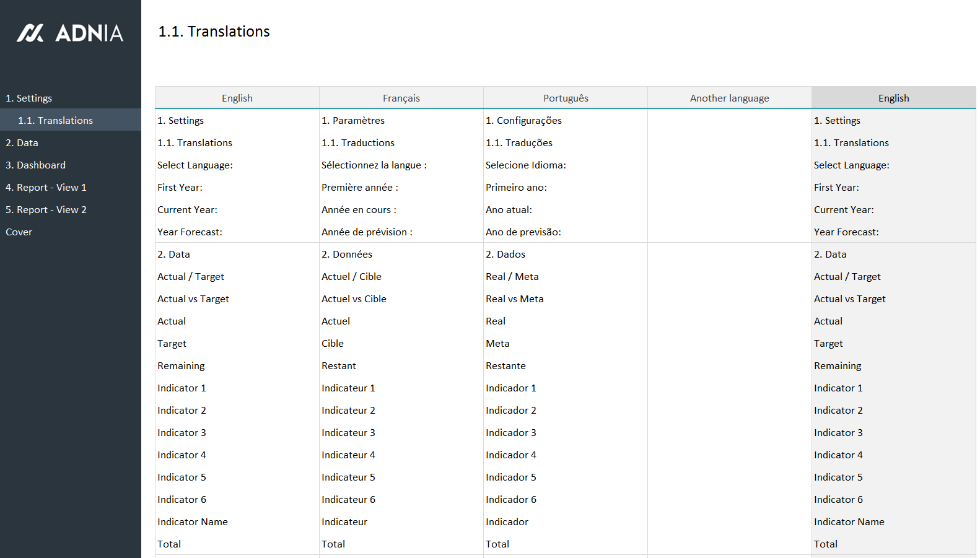Select the first English column header
Image resolution: width=980 pixels, height=558 pixels.
pyautogui.click(x=237, y=98)
